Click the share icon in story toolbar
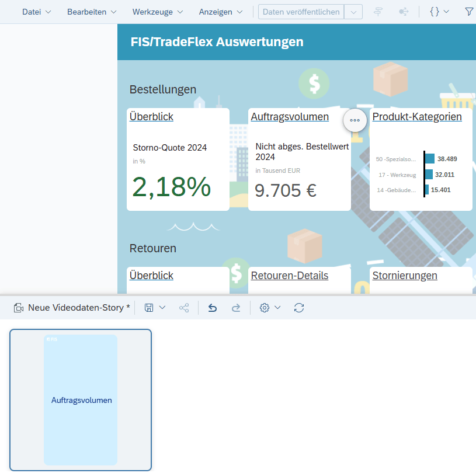This screenshot has width=476, height=473. coord(184,308)
